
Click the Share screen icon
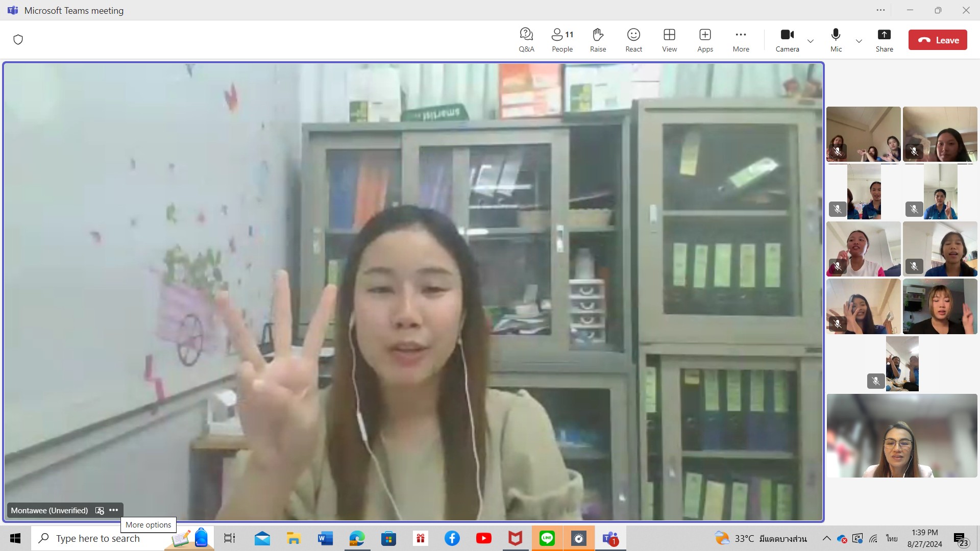pos(884,40)
